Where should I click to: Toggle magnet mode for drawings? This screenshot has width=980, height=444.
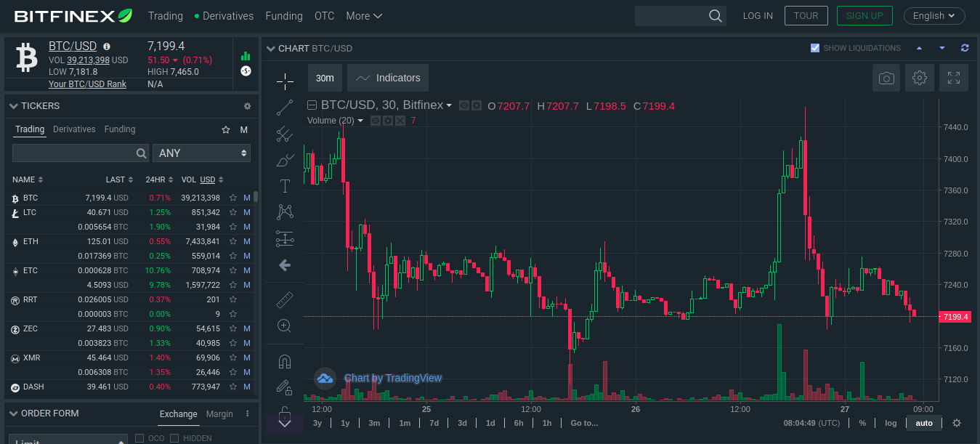click(285, 361)
